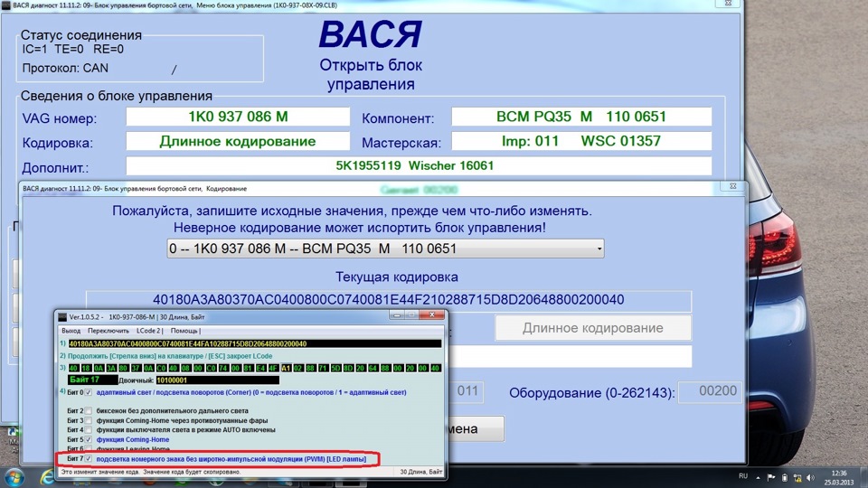Click the empty new coding field
Screen dimensions: 868x488
pos(570,357)
